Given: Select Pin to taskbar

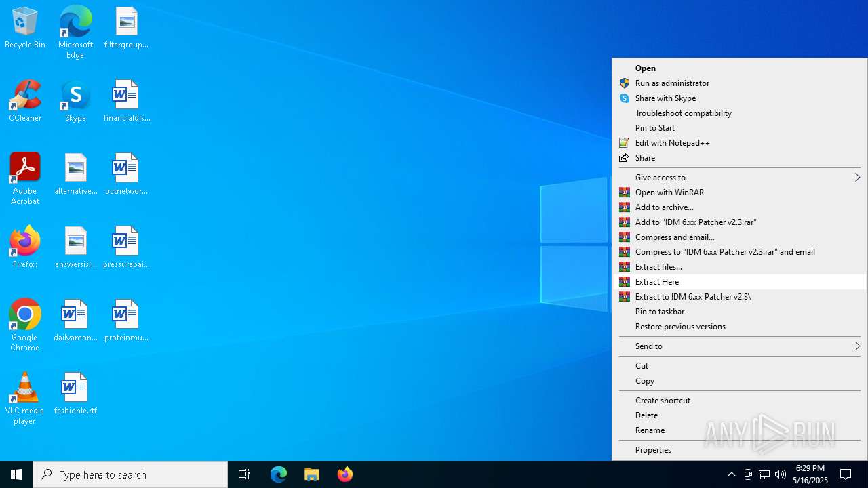Looking at the screenshot, I should (739, 312).
